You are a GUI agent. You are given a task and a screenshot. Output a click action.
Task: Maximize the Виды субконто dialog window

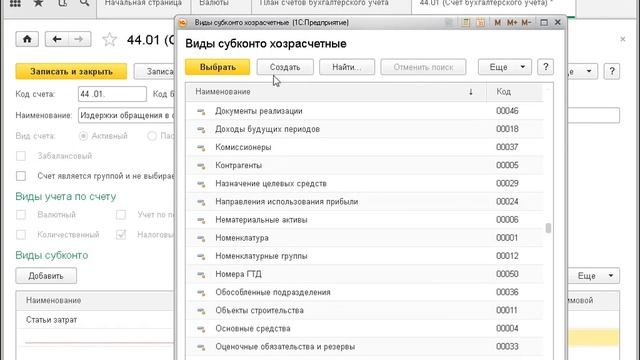pos(544,22)
